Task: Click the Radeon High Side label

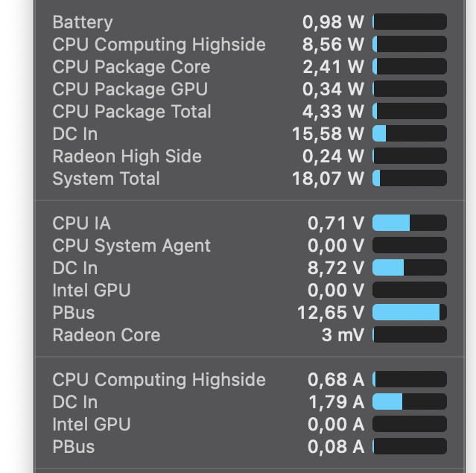Action: [127, 156]
